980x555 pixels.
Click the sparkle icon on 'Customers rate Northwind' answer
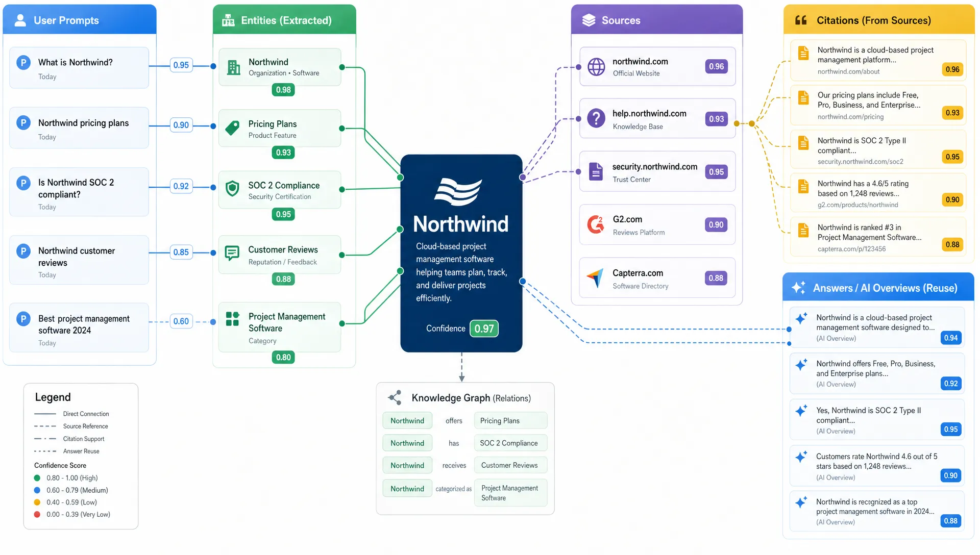[801, 456]
